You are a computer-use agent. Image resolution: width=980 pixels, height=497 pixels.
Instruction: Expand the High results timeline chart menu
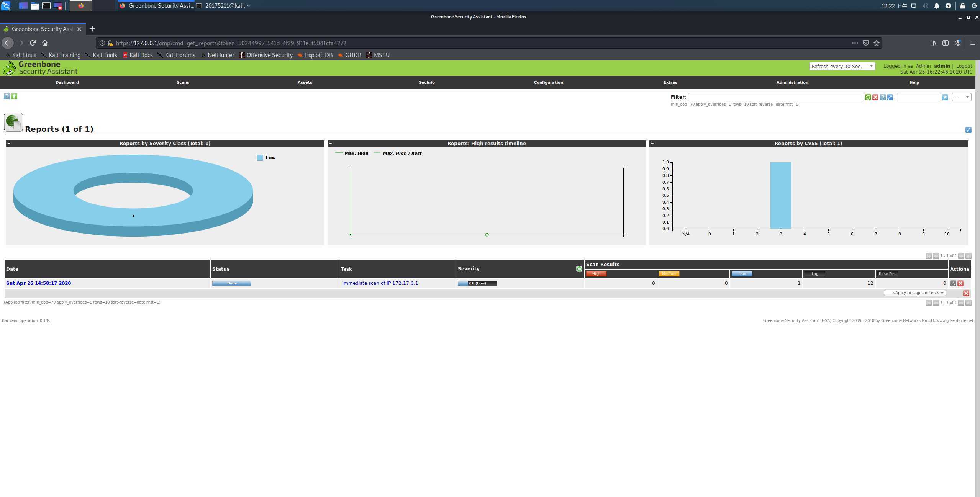tap(331, 144)
